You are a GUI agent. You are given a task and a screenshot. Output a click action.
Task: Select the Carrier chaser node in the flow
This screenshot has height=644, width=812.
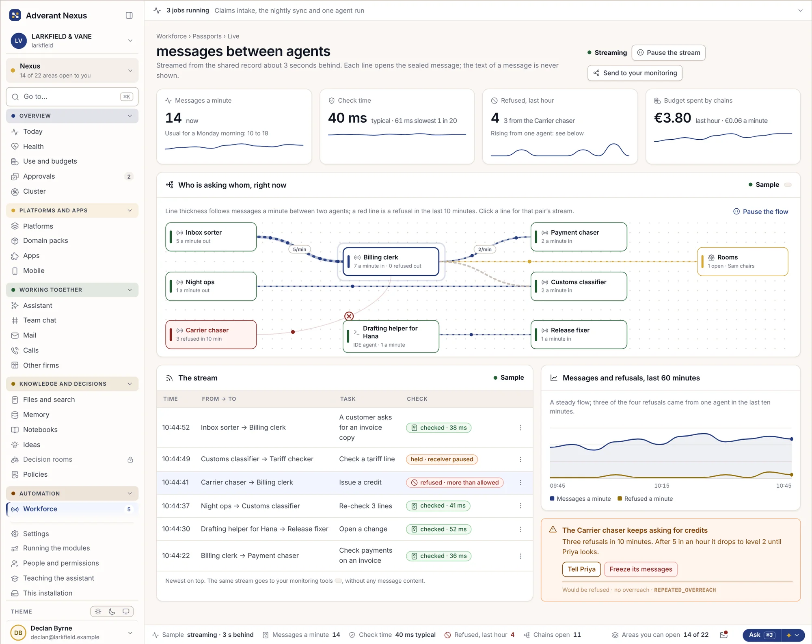pyautogui.click(x=211, y=335)
